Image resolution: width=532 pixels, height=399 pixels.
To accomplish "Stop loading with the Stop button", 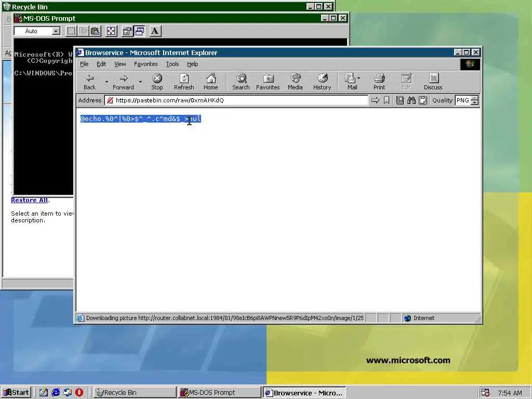I will [157, 82].
